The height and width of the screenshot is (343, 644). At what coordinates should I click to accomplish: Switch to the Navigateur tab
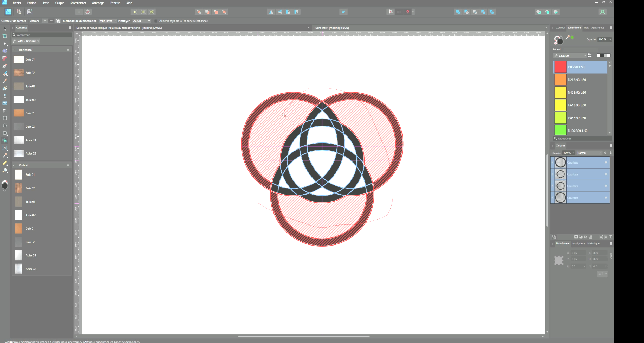click(x=578, y=244)
